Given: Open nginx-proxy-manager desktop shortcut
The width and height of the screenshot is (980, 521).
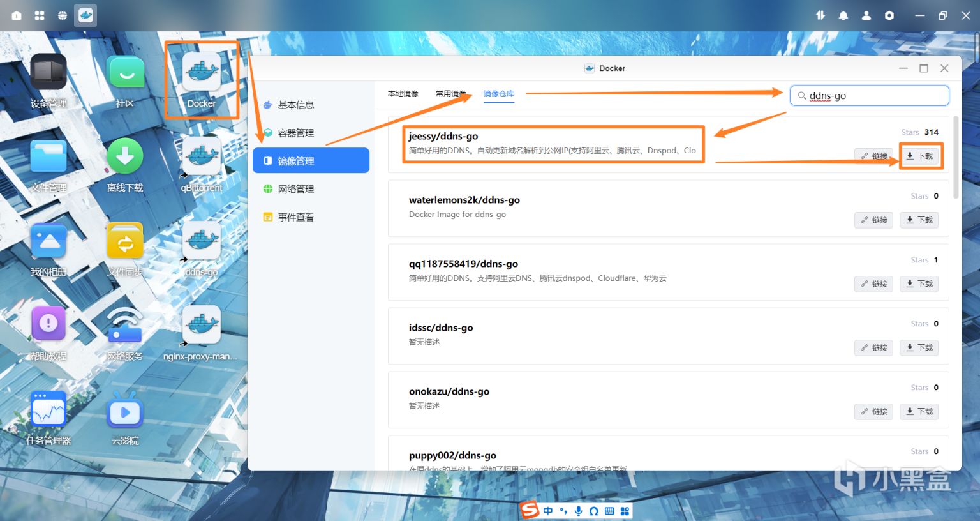Looking at the screenshot, I should tap(201, 333).
